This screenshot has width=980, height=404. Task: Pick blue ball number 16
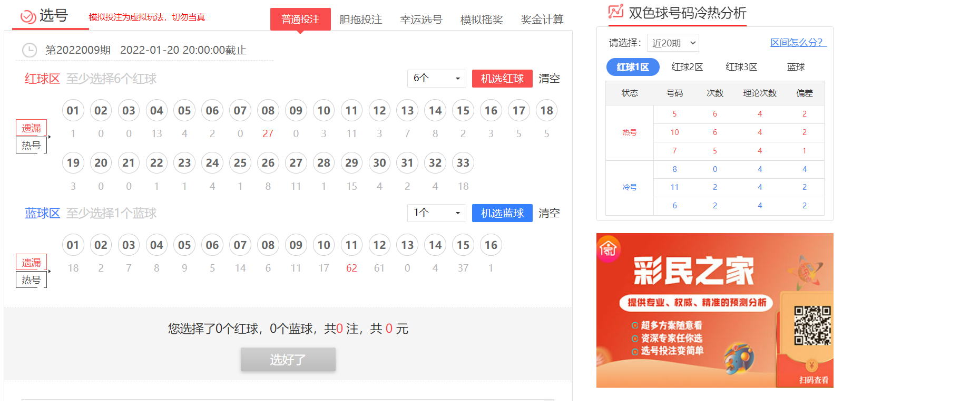(491, 245)
